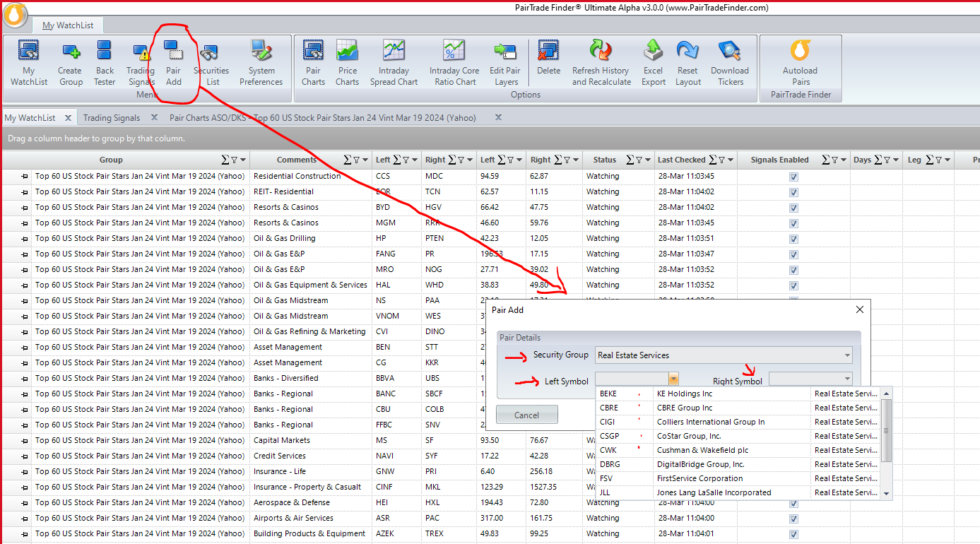The width and height of the screenshot is (980, 544).
Task: Open Intraday Spread Chart
Action: click(x=394, y=63)
